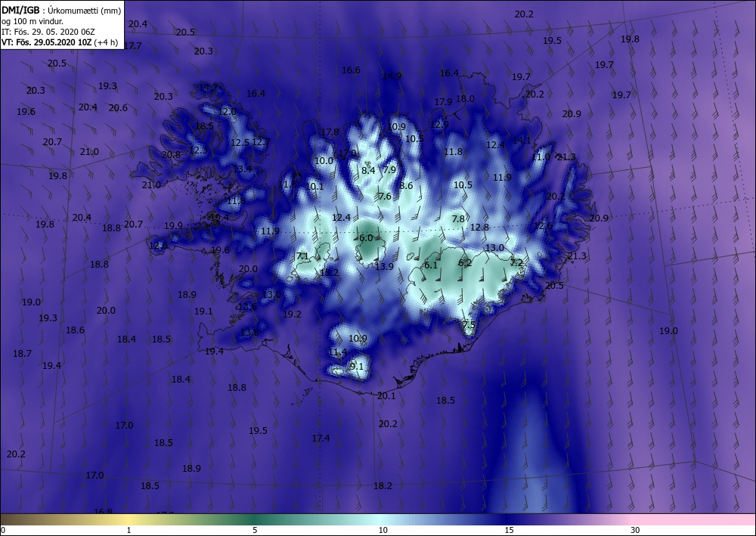Select the 7.1 map reading
756x536 pixels.
point(302,256)
